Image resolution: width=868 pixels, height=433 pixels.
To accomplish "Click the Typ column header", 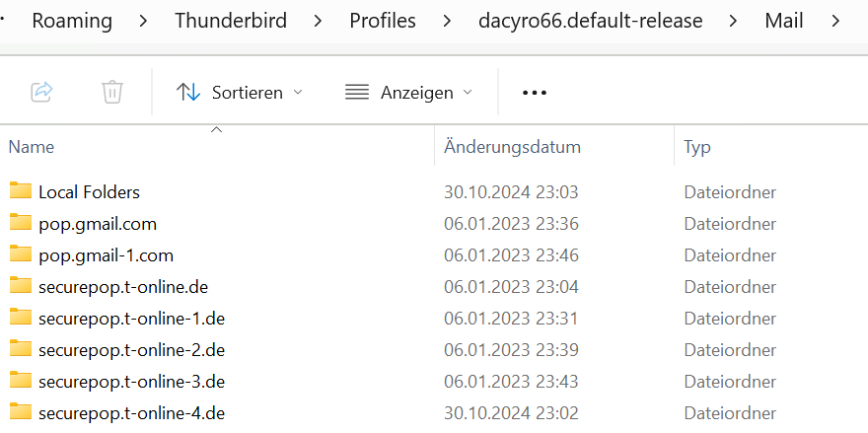I will (x=697, y=147).
